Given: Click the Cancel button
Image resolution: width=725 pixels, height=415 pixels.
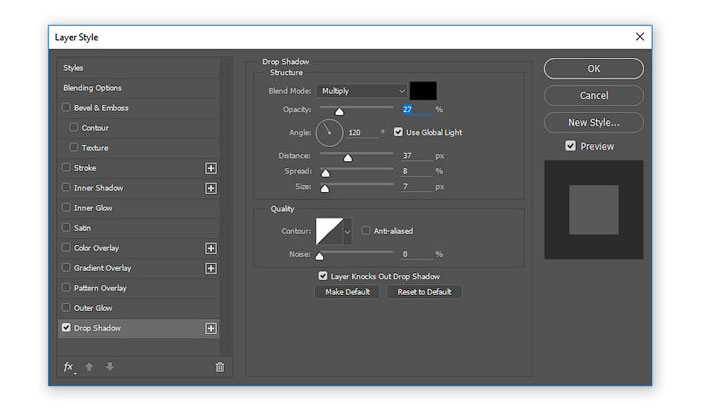Looking at the screenshot, I should [594, 96].
